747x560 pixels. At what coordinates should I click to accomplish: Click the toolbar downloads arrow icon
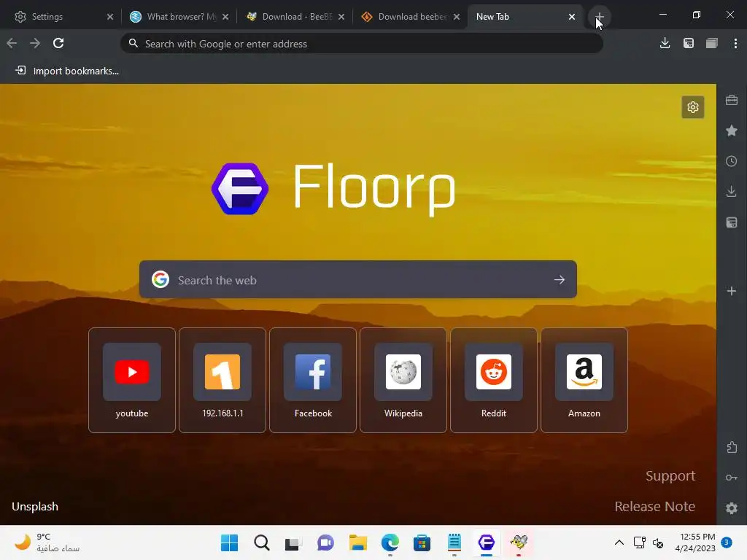tap(665, 43)
